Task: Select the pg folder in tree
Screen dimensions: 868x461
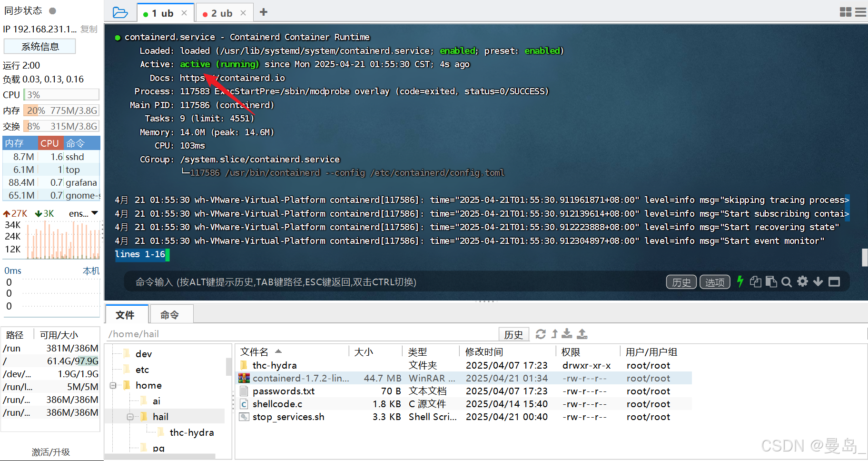Action: click(158, 448)
